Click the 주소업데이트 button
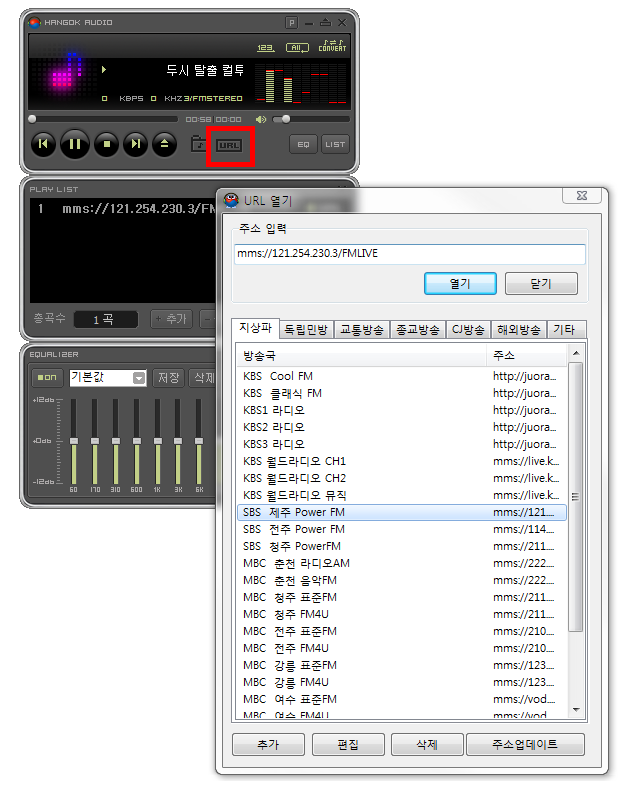This screenshot has width=644, height=788. 525,744
